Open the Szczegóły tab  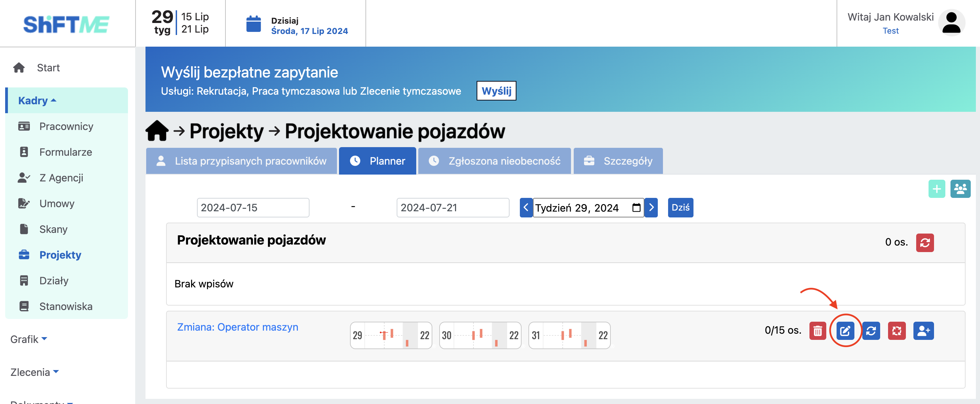[618, 161]
